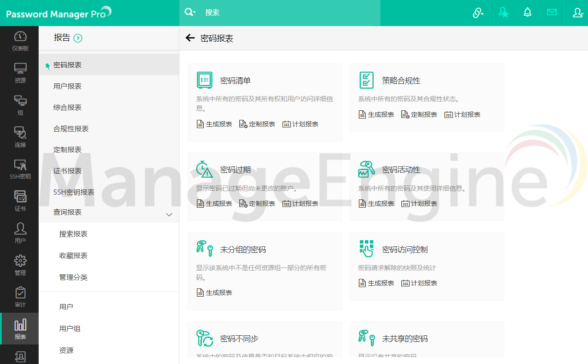Click 生成报表 under 密码活动性
The width and height of the screenshot is (588, 364).
376,203
